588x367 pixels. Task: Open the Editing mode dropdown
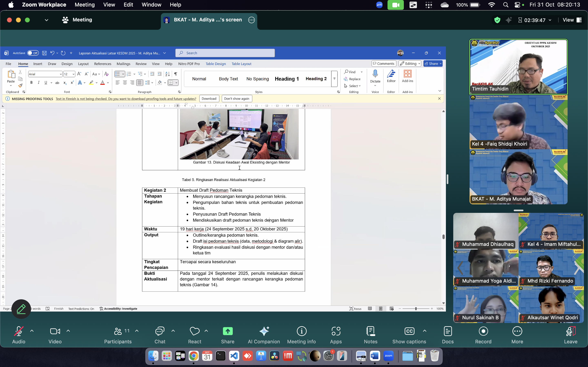point(410,64)
